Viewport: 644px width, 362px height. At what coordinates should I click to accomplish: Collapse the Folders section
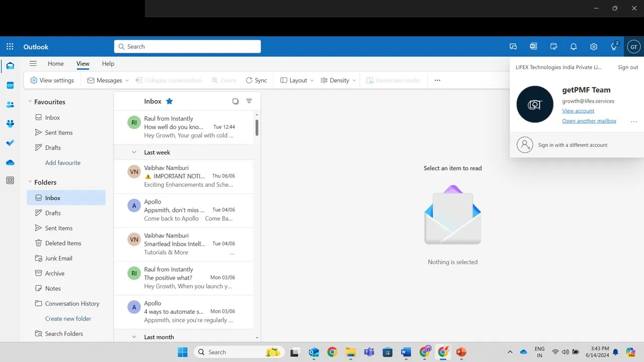coord(30,182)
